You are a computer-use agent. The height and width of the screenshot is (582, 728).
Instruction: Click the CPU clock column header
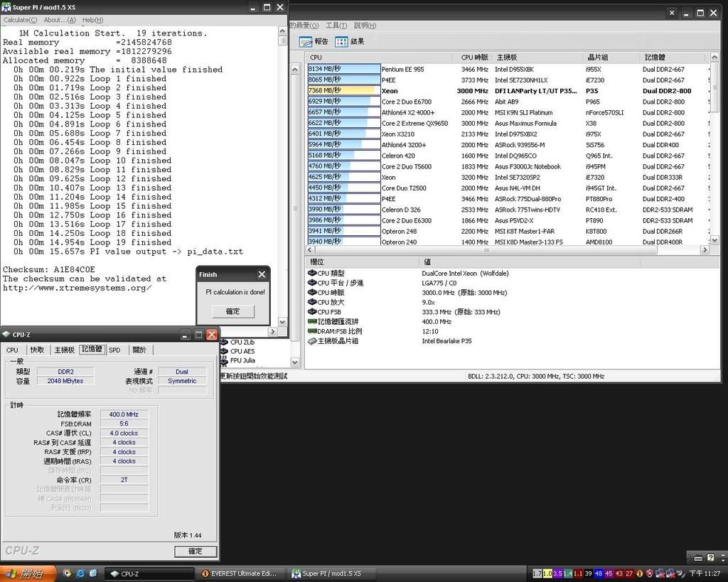click(472, 58)
